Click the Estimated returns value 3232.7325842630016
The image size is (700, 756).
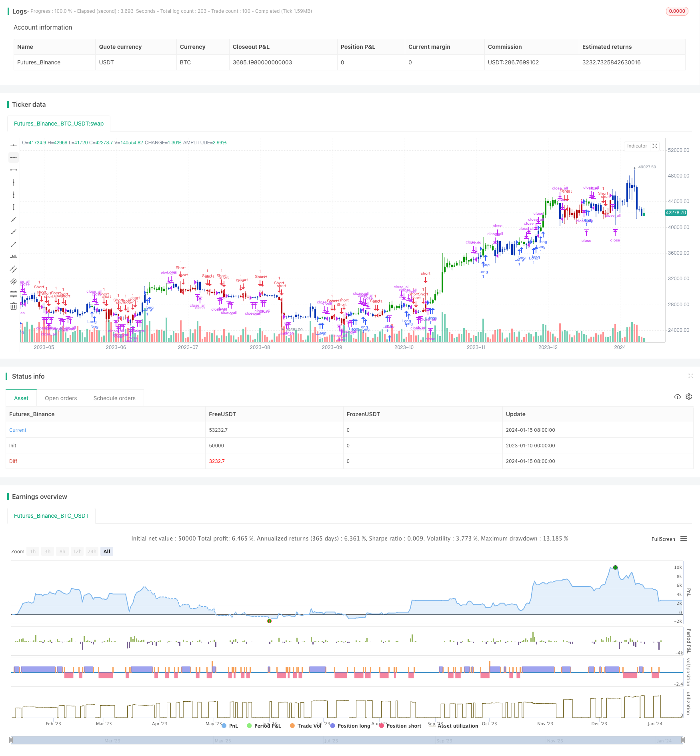[x=612, y=62]
